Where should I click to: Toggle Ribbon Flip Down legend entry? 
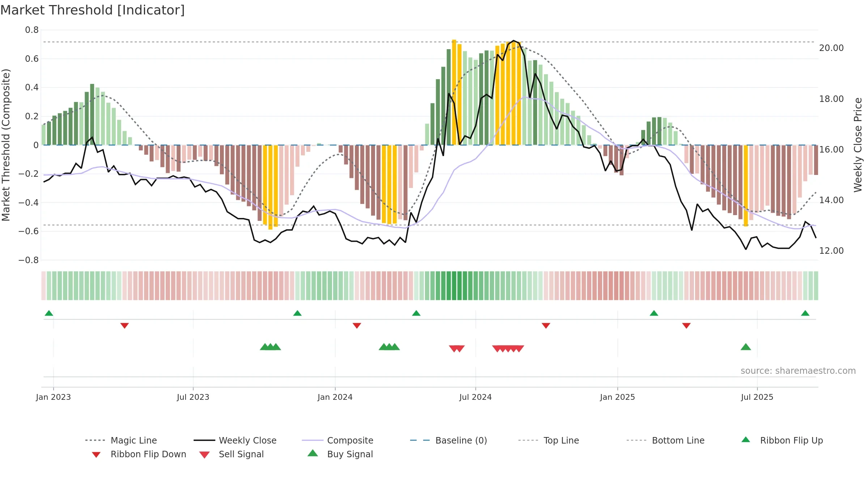(x=139, y=454)
